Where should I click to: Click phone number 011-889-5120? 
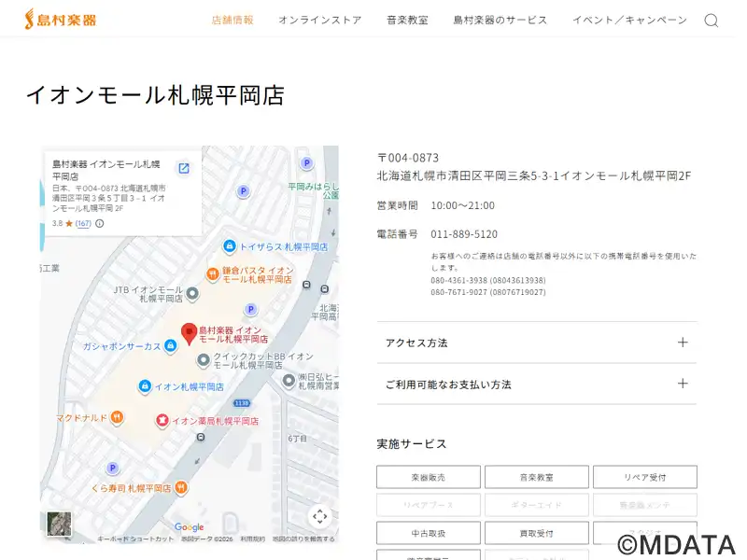(464, 234)
